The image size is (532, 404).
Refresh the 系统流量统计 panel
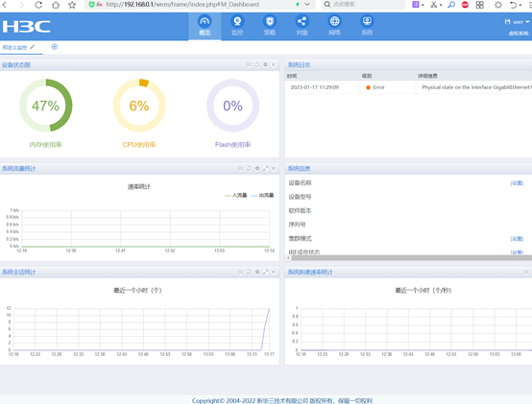pyautogui.click(x=249, y=168)
